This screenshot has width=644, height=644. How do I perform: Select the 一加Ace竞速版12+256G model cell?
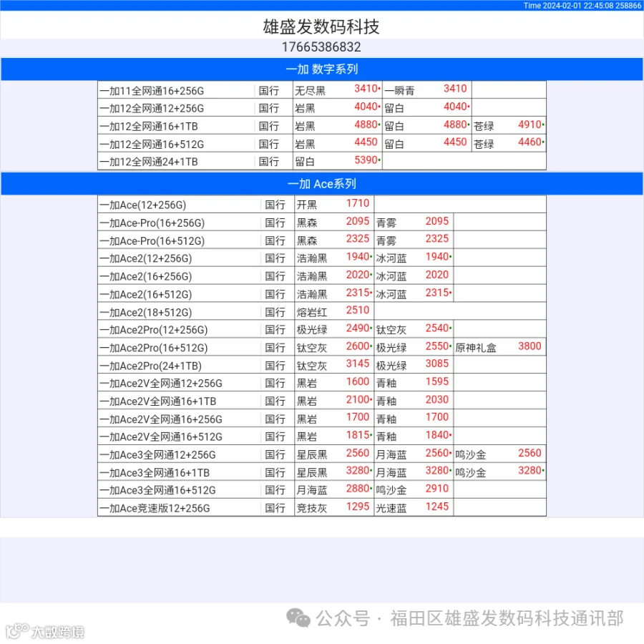click(x=180, y=508)
